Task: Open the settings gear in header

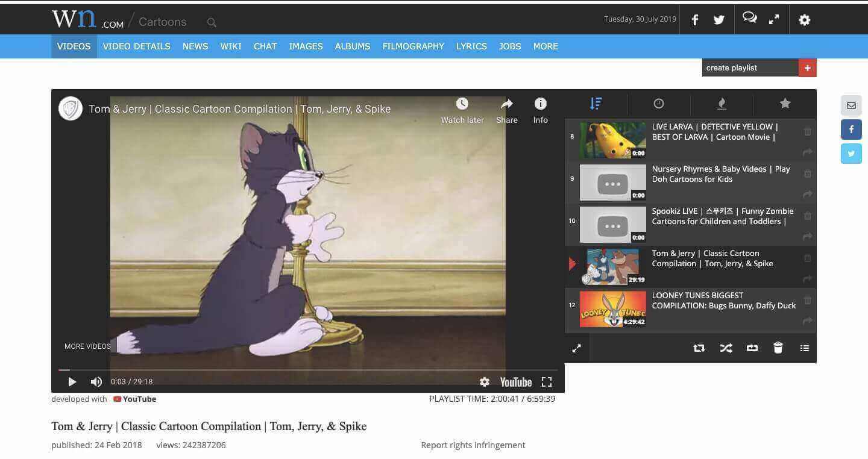Action: pyautogui.click(x=805, y=20)
